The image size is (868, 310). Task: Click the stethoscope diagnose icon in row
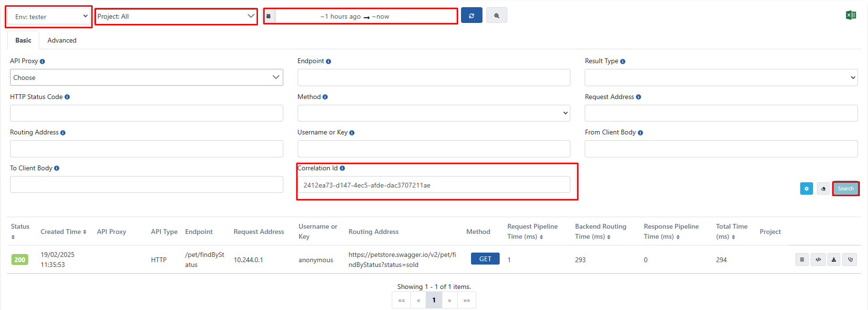pos(850,260)
